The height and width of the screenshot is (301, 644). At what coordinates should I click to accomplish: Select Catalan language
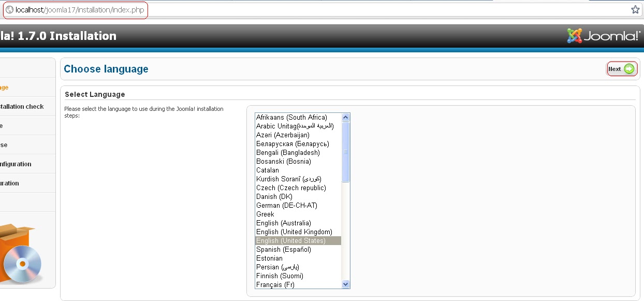coord(298,170)
